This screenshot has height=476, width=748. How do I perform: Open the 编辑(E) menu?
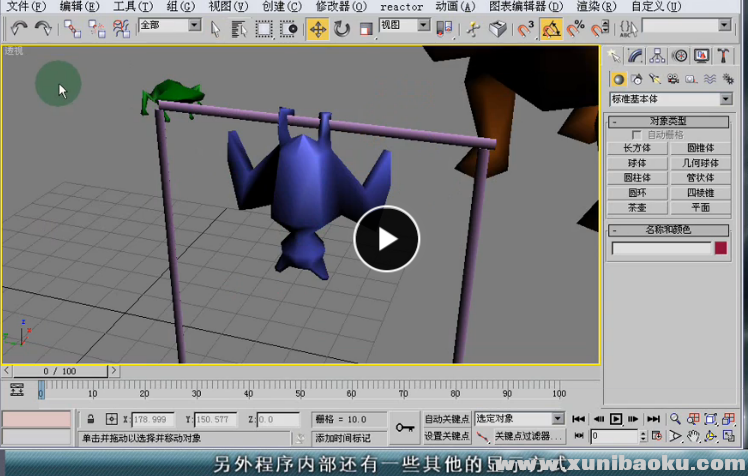(79, 6)
